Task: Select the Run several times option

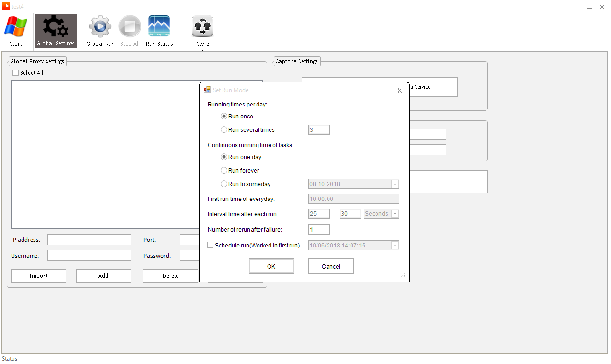Action: tap(224, 129)
